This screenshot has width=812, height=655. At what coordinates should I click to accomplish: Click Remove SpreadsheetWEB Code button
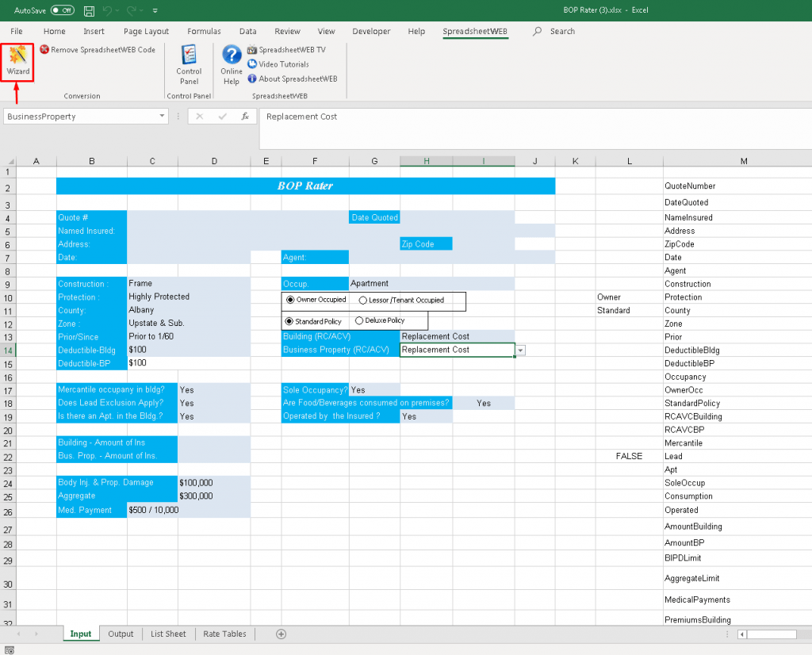point(98,50)
